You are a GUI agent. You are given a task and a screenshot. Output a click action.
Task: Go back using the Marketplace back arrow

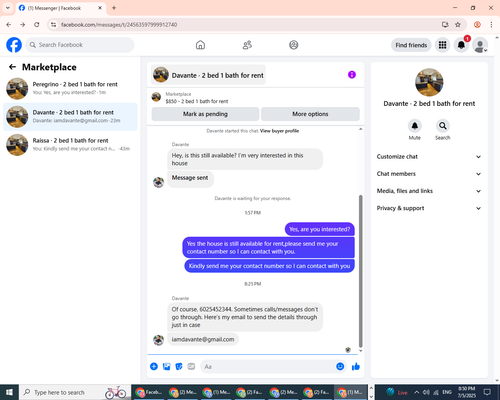(12, 67)
